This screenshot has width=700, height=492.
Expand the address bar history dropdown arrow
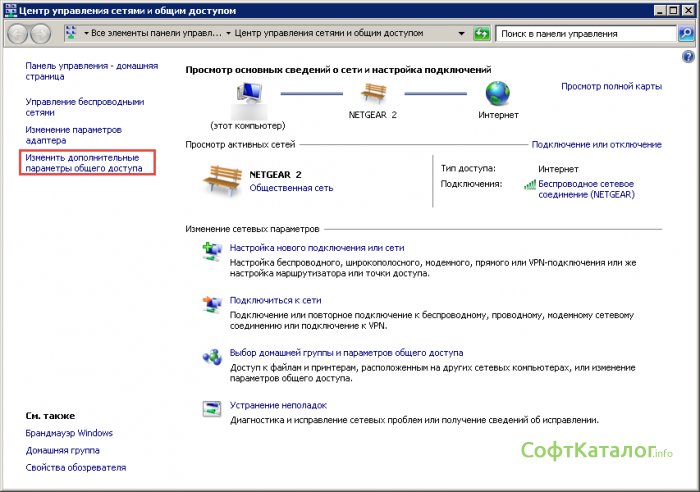(x=461, y=33)
